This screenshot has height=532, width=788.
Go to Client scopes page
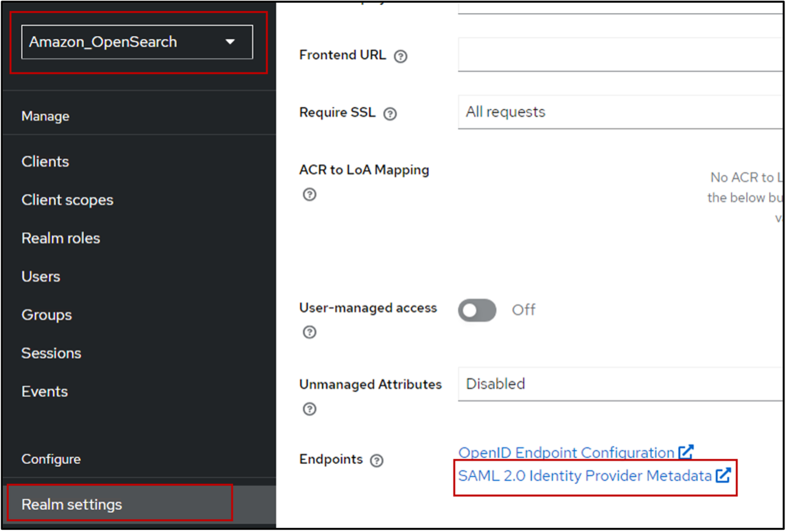coord(67,200)
